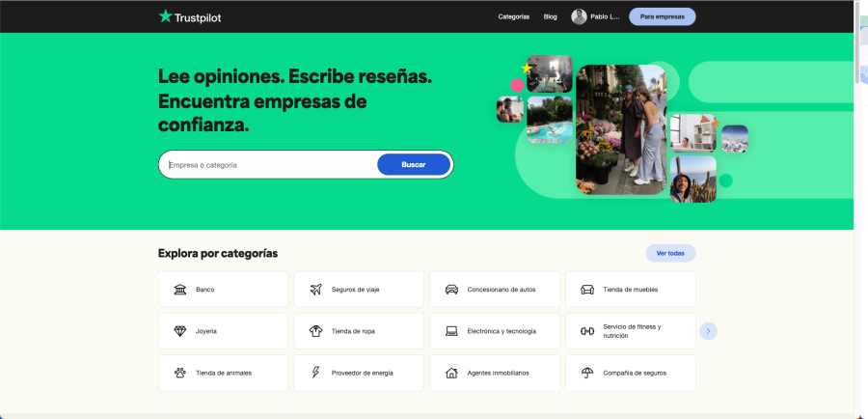Click the Para empresas button
Image resolution: width=868 pixels, height=419 pixels.
(x=662, y=16)
